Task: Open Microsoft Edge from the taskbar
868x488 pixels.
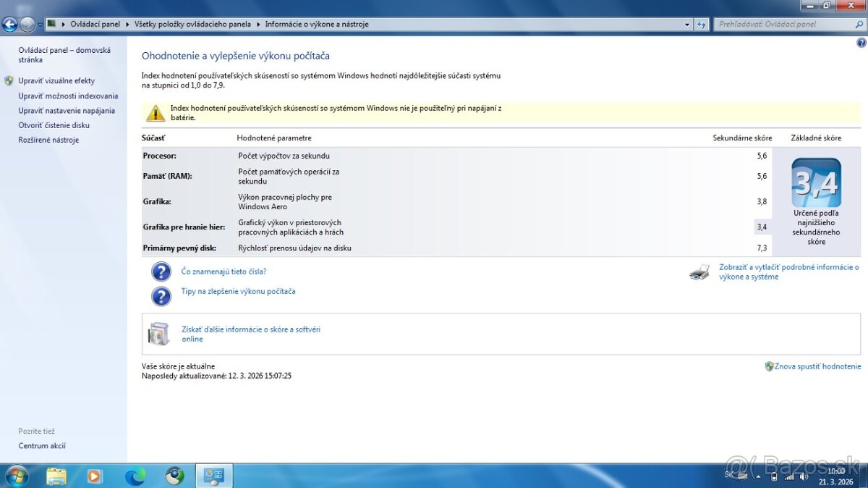Action: coord(136,476)
